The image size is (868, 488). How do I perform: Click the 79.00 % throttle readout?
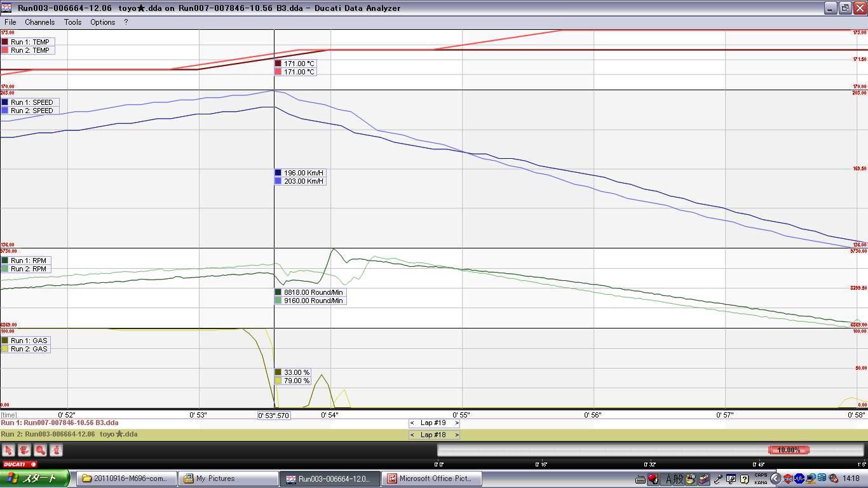293,381
